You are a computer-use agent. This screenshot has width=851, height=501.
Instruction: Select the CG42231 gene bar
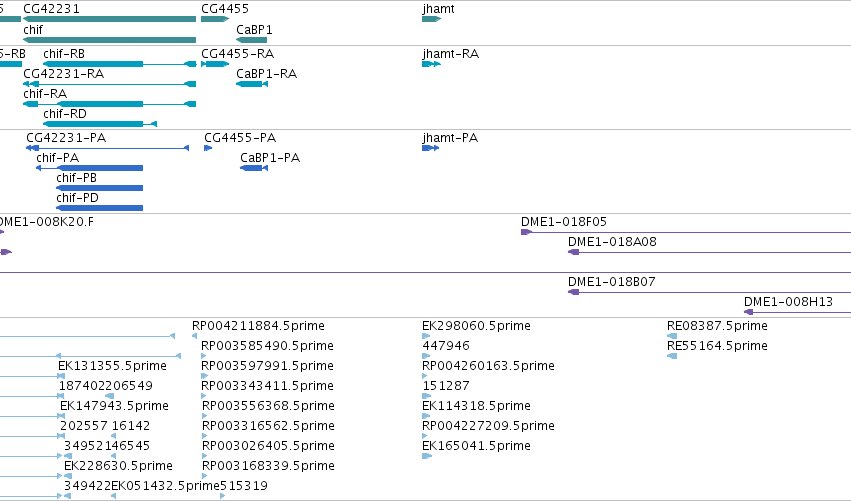coord(109,19)
